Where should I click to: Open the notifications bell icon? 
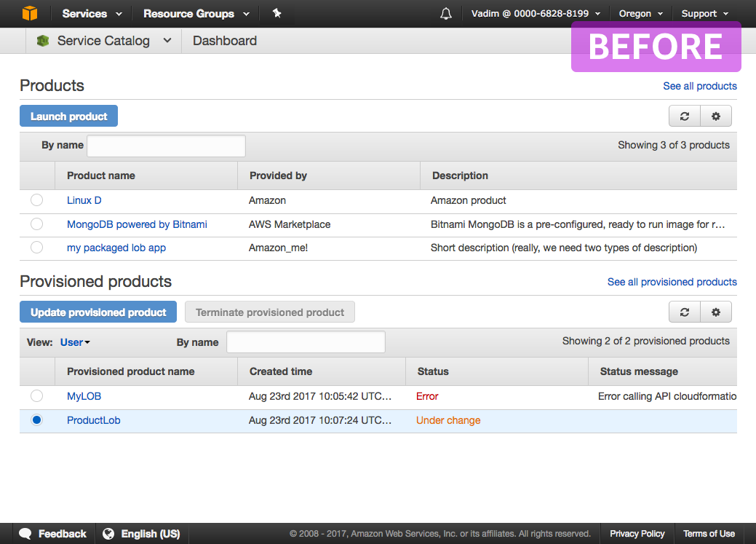pos(446,14)
